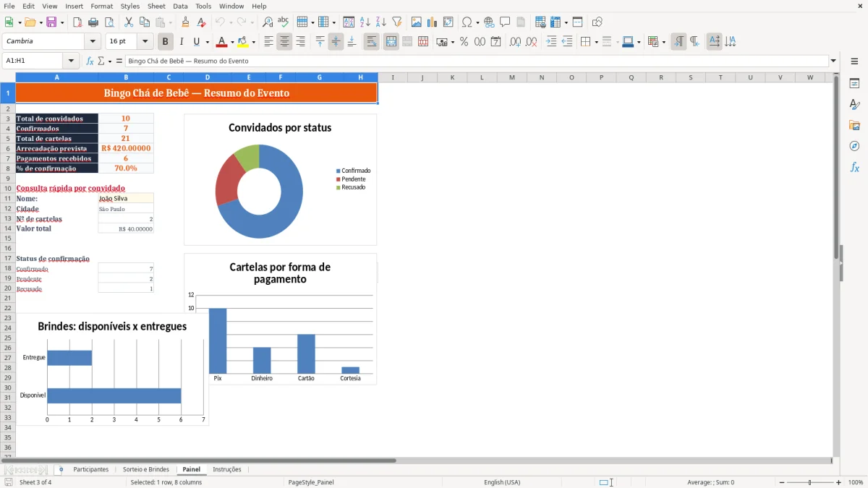
Task: Open Sidebar Properties panel
Action: click(x=854, y=83)
